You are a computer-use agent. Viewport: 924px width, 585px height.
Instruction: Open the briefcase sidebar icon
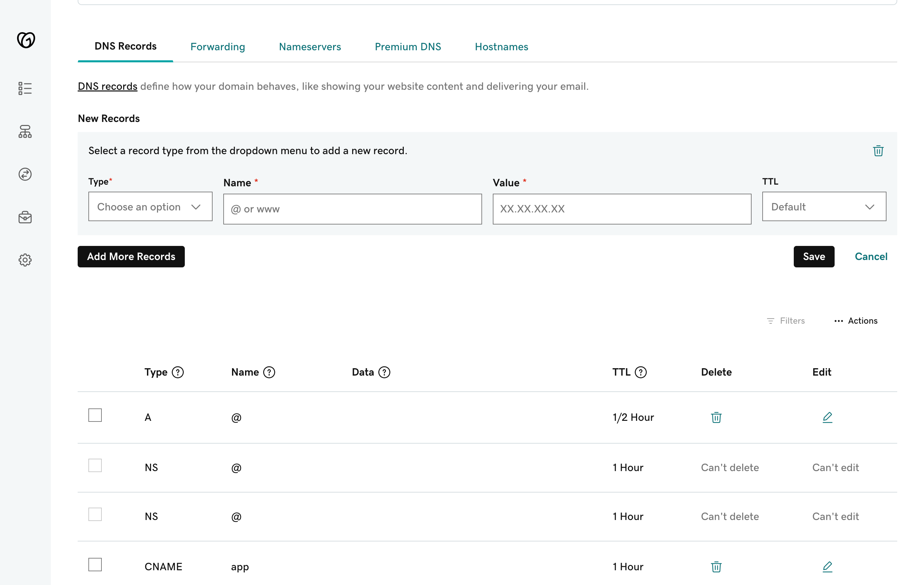(25, 217)
